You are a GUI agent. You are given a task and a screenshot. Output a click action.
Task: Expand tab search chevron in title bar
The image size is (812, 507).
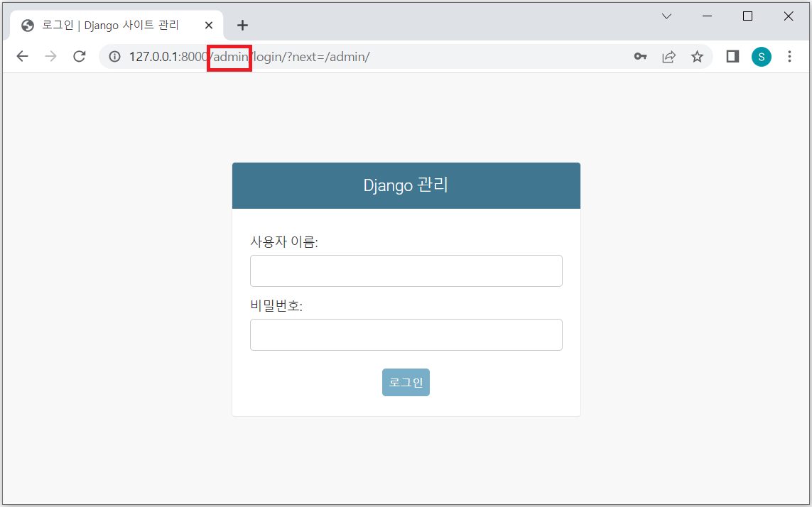667,16
